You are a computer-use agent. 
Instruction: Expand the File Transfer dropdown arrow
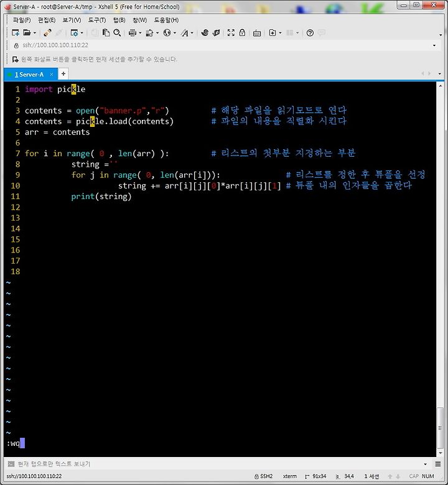(x=157, y=33)
